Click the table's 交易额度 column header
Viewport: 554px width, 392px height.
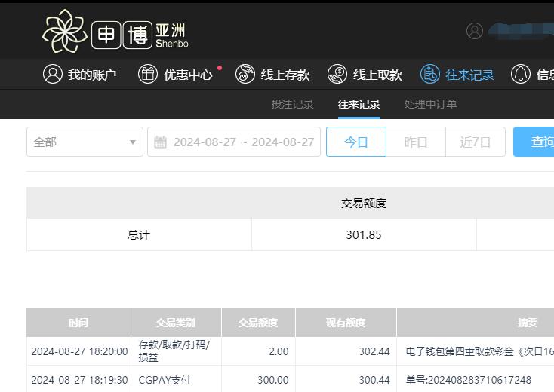pos(258,322)
